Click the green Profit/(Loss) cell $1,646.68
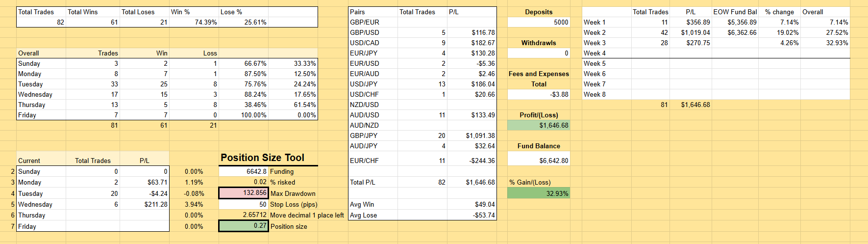 pyautogui.click(x=538, y=125)
